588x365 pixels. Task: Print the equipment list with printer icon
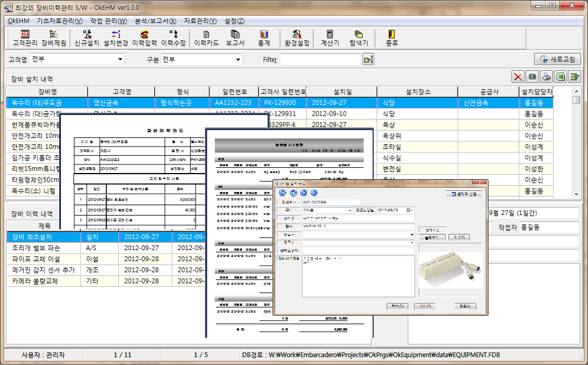click(x=546, y=77)
